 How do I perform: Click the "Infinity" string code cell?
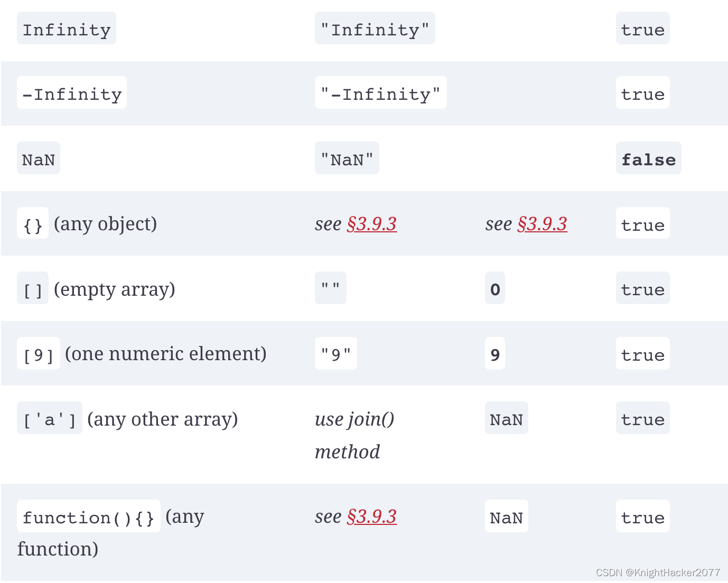pos(375,29)
